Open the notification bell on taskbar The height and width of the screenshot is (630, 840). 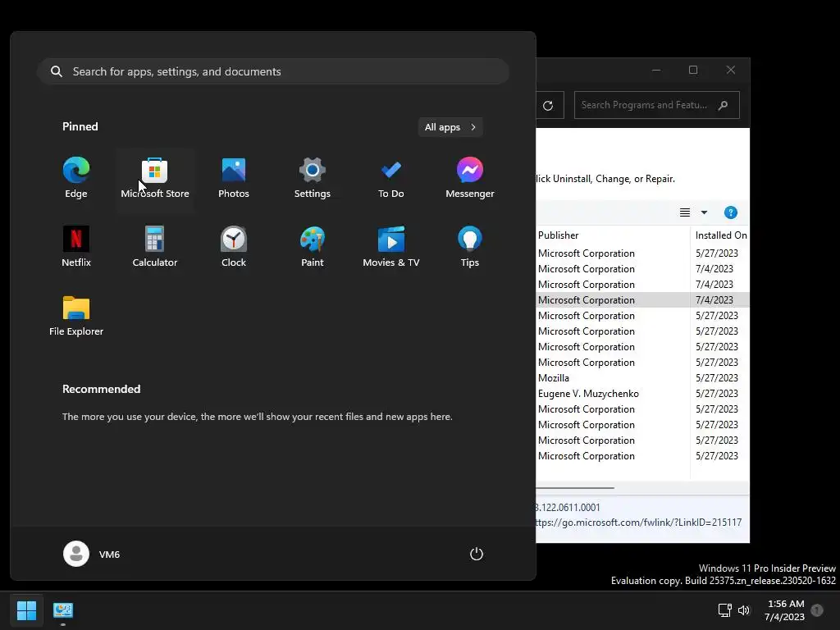pos(817,610)
